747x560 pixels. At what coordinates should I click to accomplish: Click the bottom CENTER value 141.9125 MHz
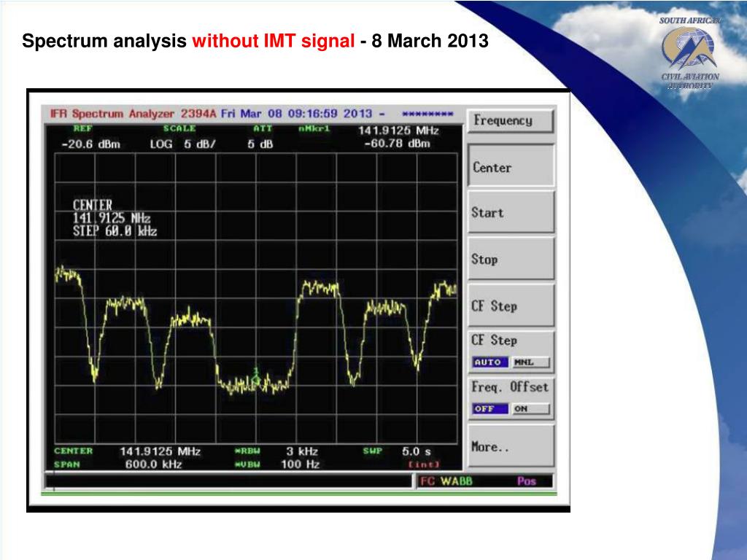point(160,451)
